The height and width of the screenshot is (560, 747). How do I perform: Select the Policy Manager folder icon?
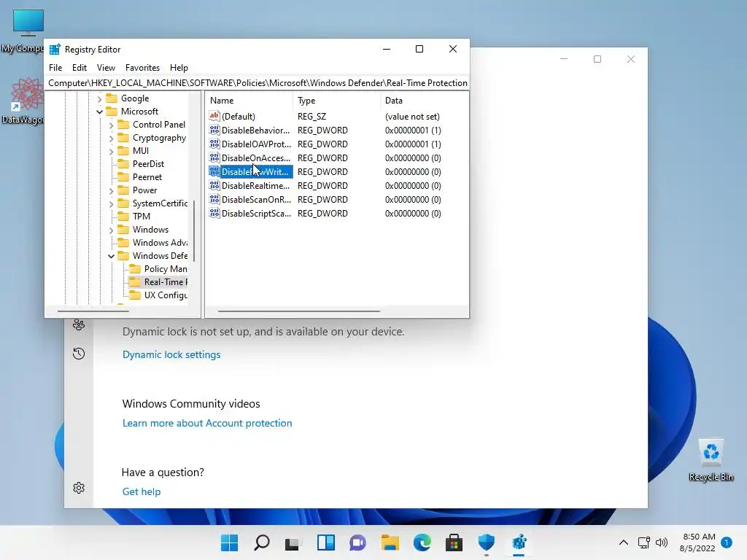(135, 268)
